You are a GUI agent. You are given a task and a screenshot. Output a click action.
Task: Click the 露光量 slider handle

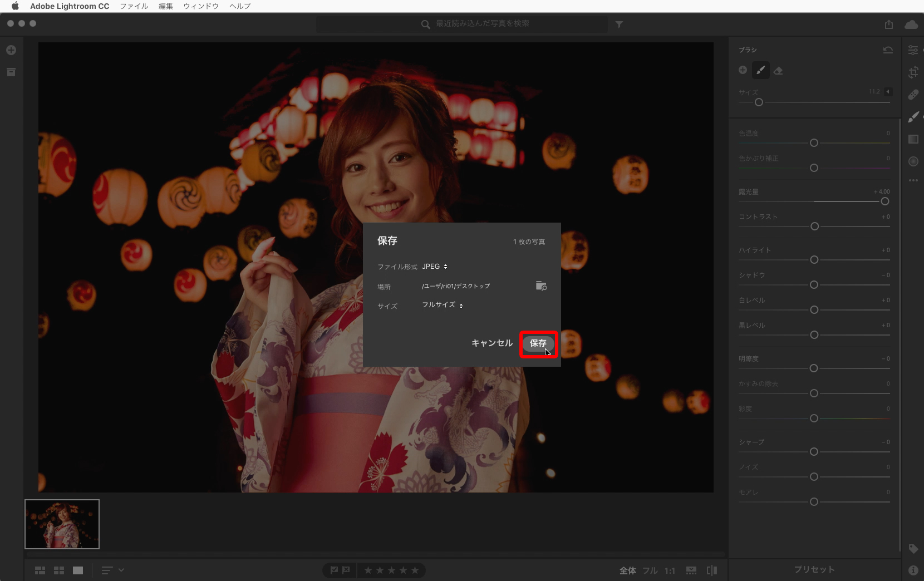[x=884, y=201]
